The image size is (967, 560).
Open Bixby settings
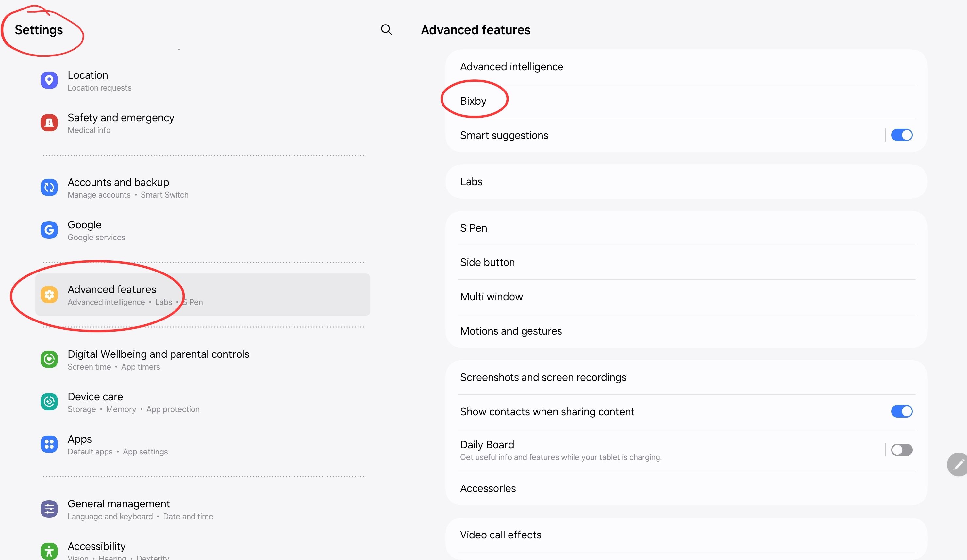pos(473,101)
